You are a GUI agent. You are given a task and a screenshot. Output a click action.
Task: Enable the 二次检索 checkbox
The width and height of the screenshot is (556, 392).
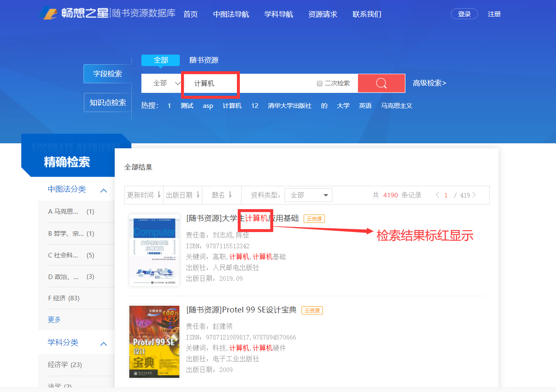pyautogui.click(x=320, y=83)
